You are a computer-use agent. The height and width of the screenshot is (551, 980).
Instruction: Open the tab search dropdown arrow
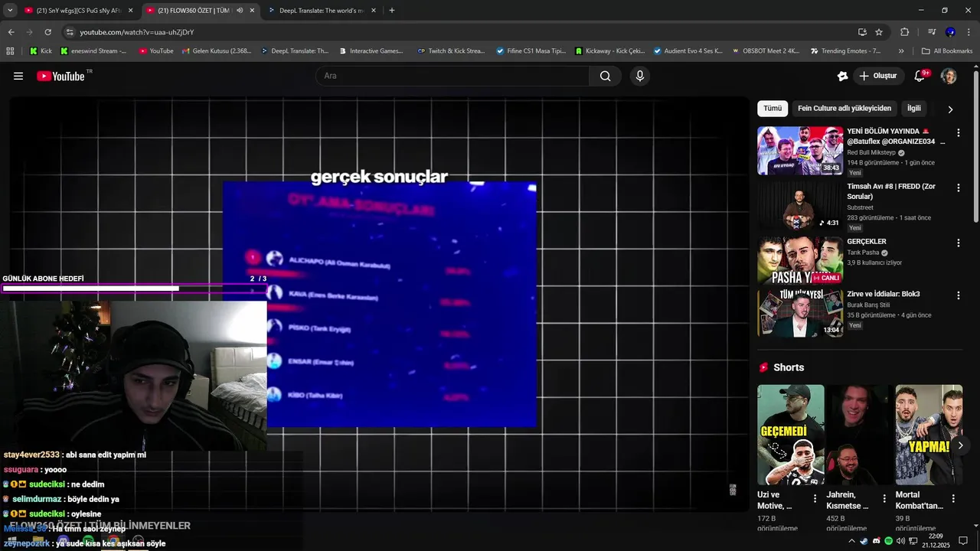(x=10, y=11)
